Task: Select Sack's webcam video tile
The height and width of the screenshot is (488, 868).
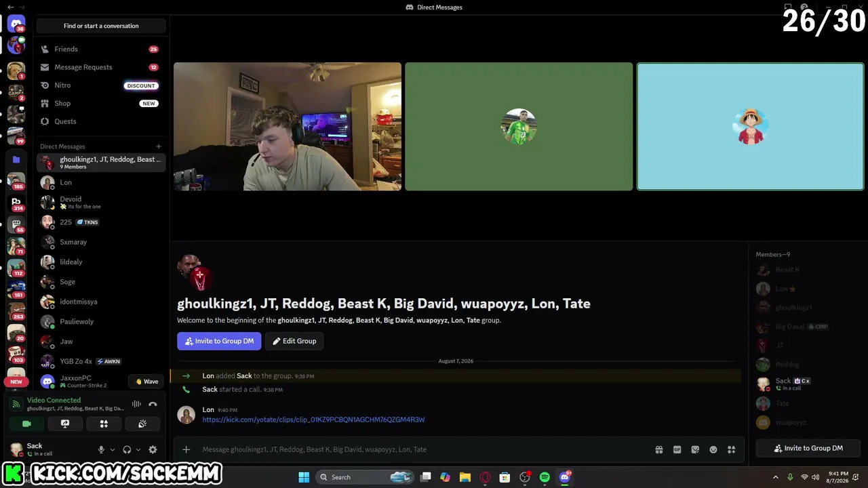Action: click(288, 127)
